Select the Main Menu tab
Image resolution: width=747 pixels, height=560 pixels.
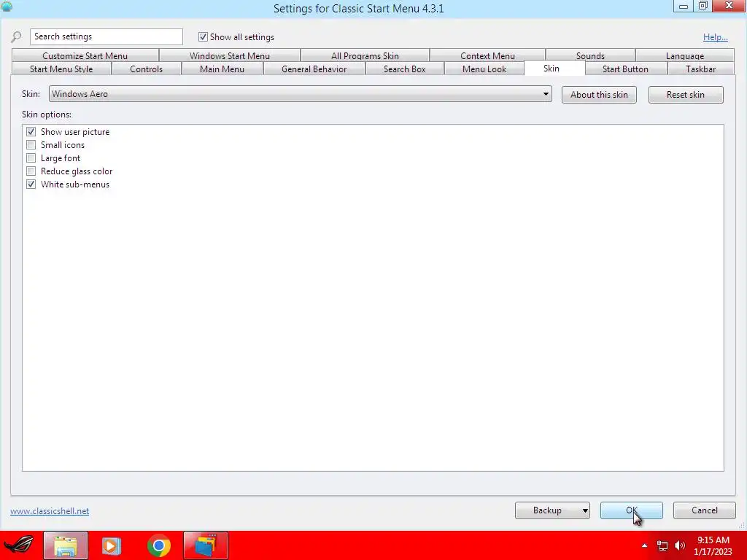coord(222,69)
